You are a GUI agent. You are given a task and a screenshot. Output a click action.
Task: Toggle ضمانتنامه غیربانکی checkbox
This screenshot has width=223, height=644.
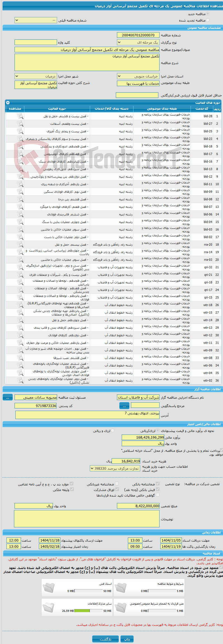click(x=117, y=483)
